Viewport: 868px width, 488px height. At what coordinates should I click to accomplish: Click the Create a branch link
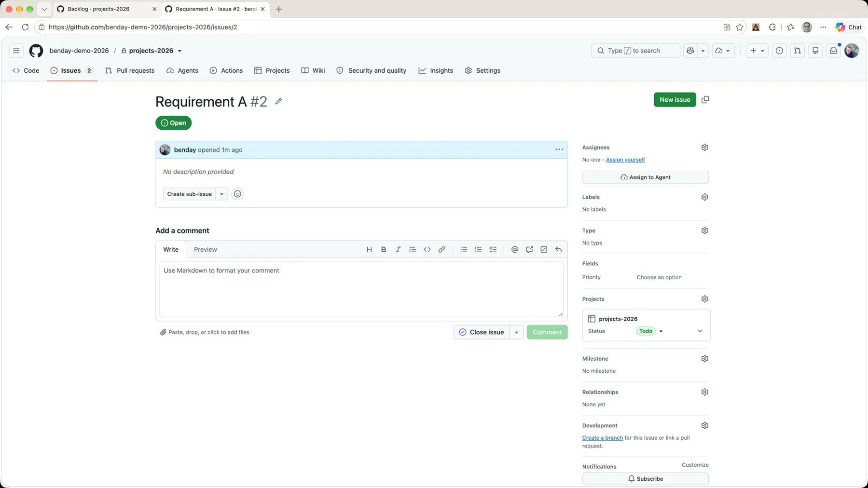coord(602,438)
